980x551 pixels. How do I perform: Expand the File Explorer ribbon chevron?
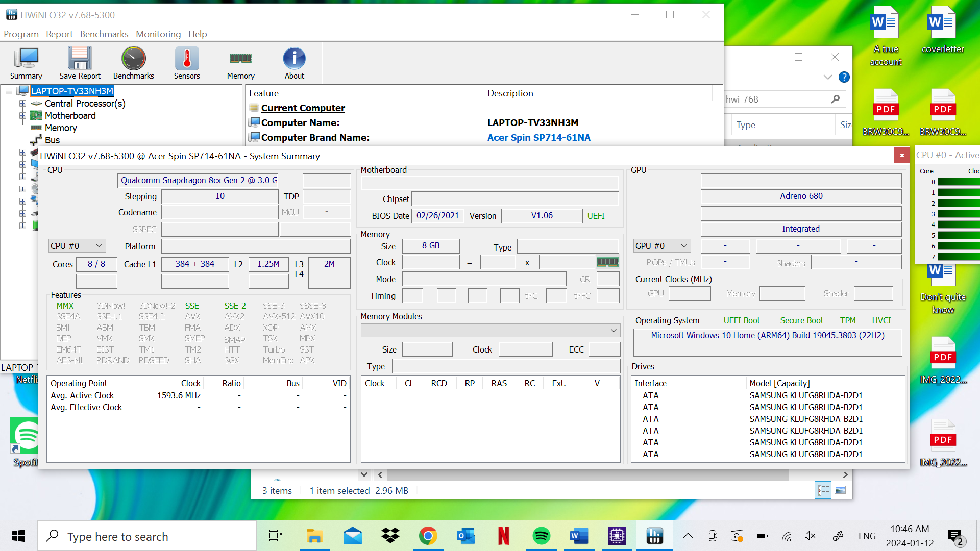tap(827, 77)
